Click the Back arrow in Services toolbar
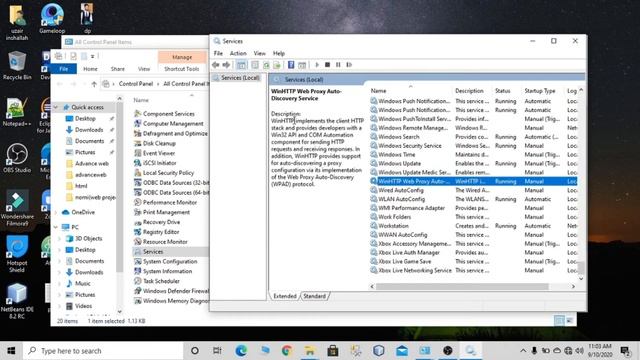 216,65
